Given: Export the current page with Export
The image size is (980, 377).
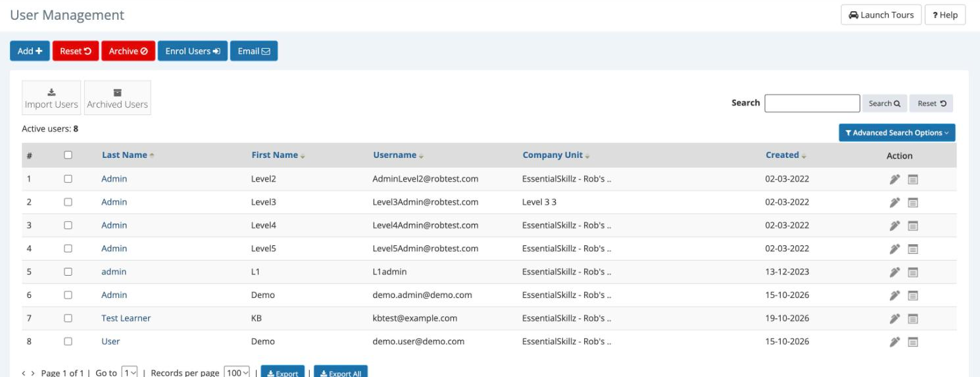Looking at the screenshot, I should pos(283,372).
